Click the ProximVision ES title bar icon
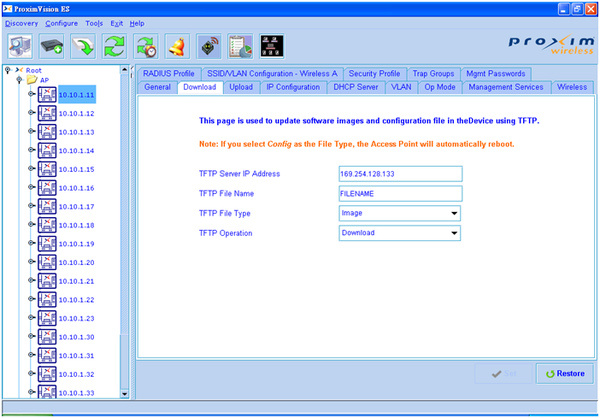Screen dimensions: 600x418 point(8,9)
